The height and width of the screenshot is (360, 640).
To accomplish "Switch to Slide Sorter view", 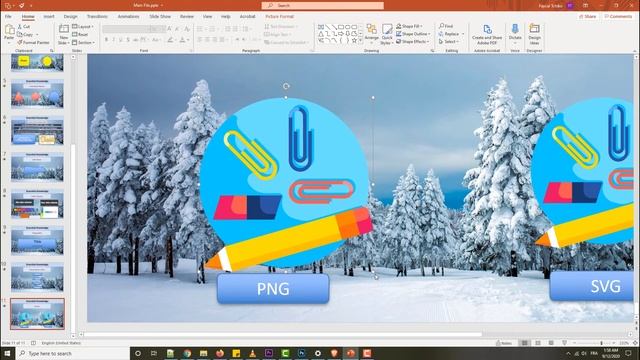I will point(538,343).
